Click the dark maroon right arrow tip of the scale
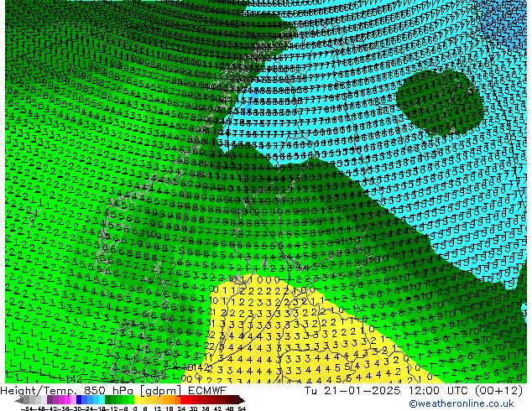The image size is (532, 411). pyautogui.click(x=242, y=401)
